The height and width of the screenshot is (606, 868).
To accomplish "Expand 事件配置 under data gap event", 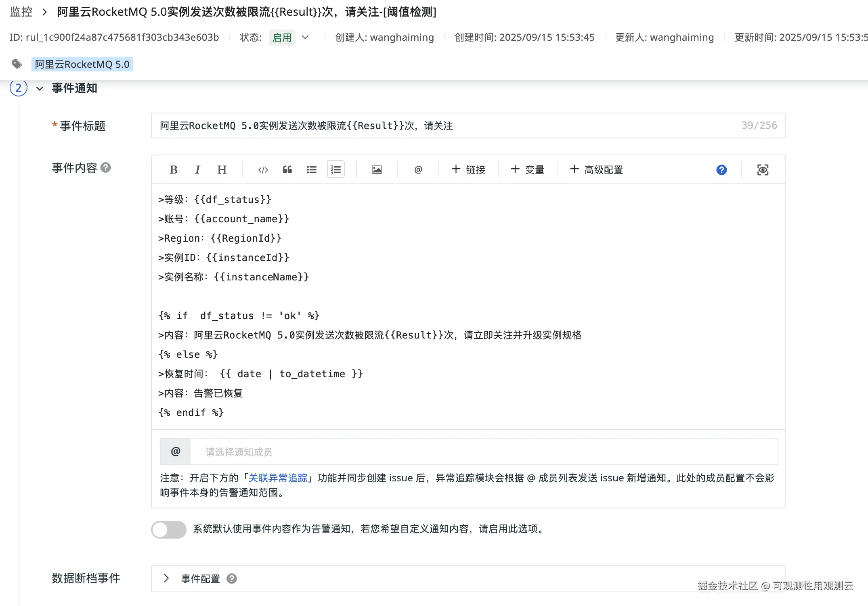I will (166, 579).
